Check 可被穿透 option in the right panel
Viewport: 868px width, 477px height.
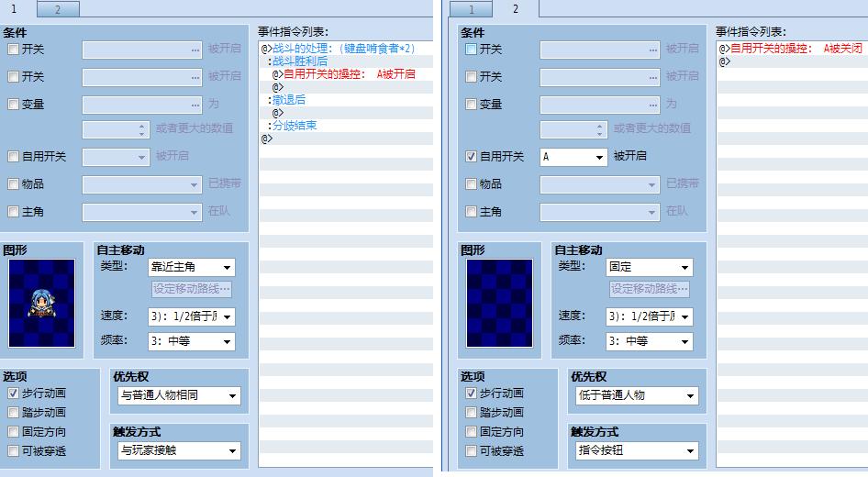tap(471, 451)
